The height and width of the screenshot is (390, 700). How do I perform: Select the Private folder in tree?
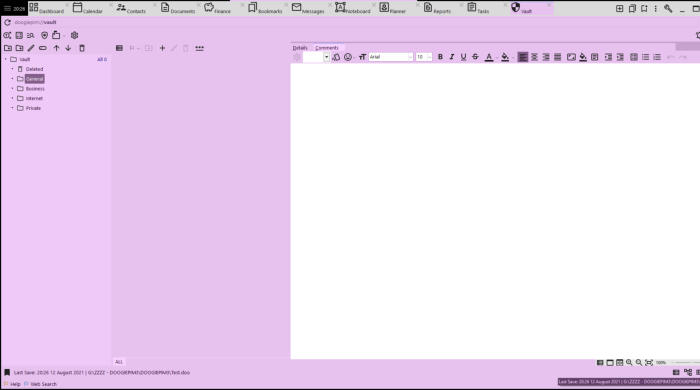pos(33,108)
